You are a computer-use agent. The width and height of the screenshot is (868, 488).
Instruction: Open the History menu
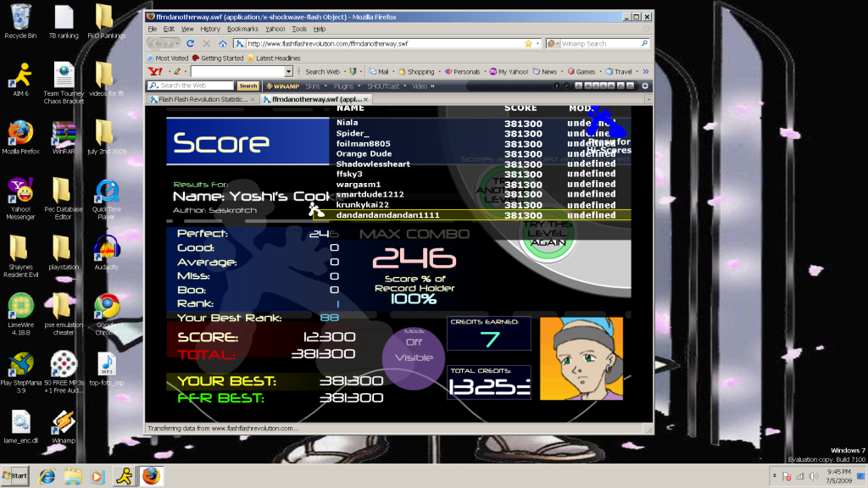[210, 29]
